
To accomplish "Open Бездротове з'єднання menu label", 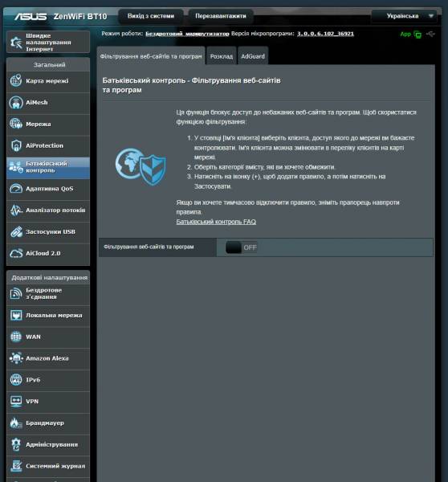I will (43, 293).
